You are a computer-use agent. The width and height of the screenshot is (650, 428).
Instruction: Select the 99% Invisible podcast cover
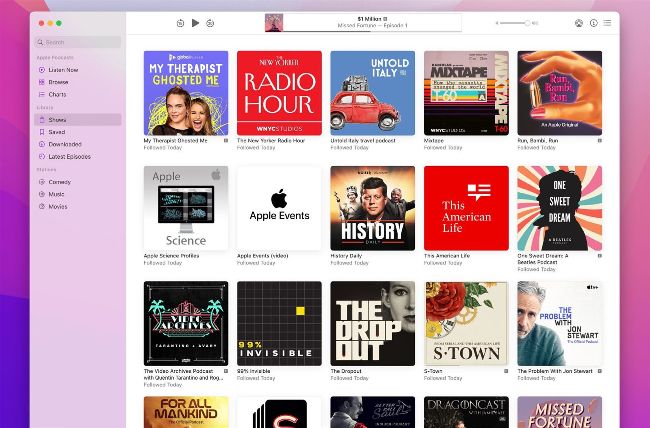[x=279, y=323]
